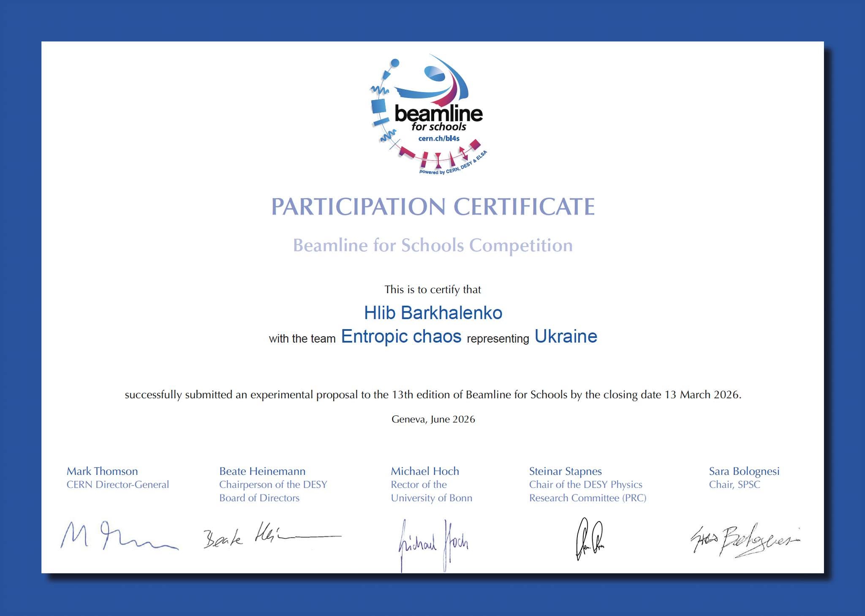865x616 pixels.
Task: Click the PARTICIPATION CERTIFICATE heading
Action: point(433,207)
